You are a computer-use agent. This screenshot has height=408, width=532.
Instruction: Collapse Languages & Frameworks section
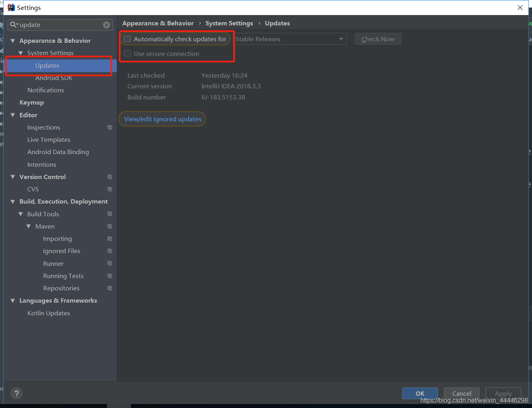coord(13,301)
